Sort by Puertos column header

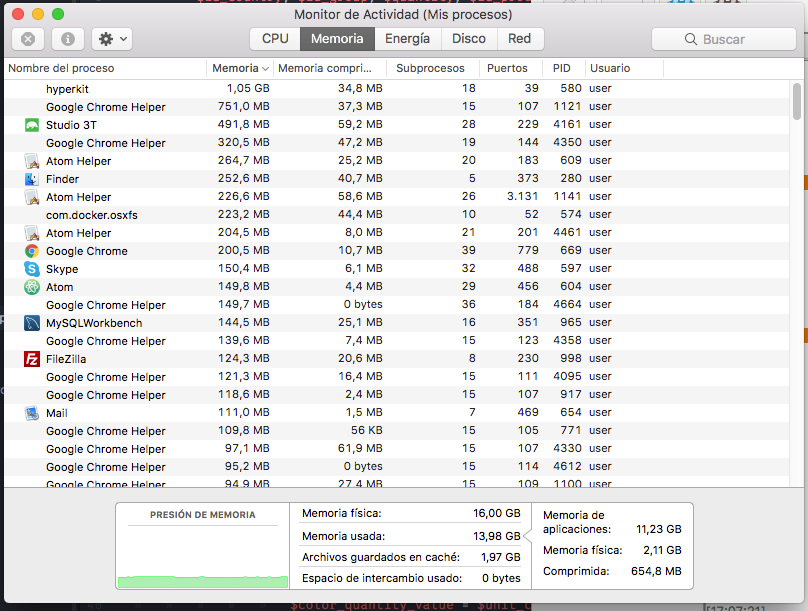coord(509,68)
